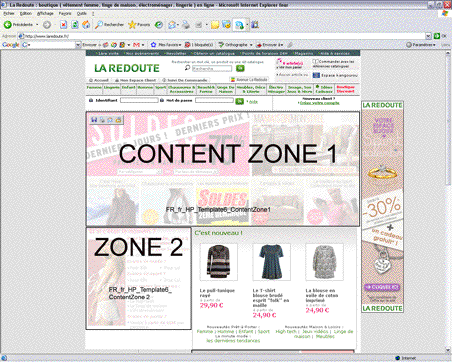
Task: Click into the Recherche search field
Action: (x=212, y=68)
